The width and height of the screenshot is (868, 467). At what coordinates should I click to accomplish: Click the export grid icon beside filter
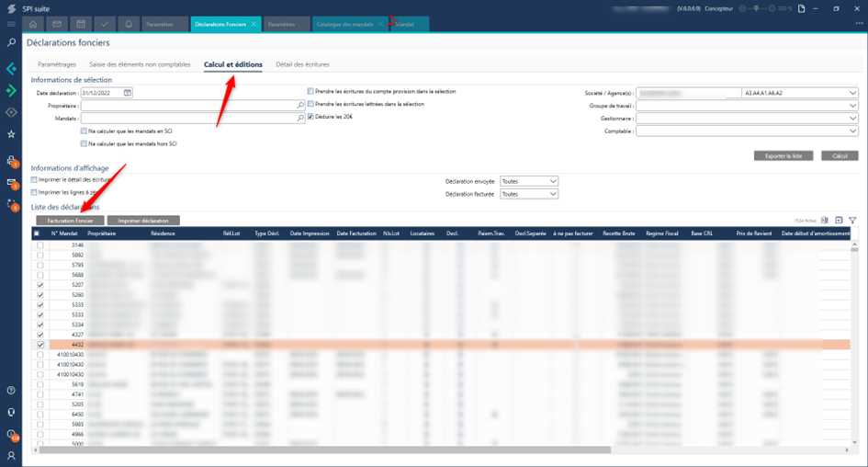pyautogui.click(x=839, y=220)
